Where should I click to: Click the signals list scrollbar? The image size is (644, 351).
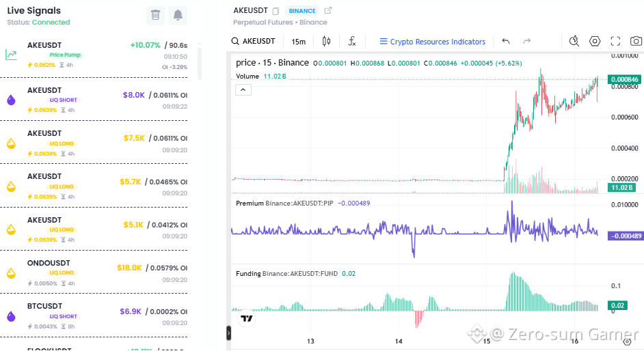pyautogui.click(x=200, y=64)
